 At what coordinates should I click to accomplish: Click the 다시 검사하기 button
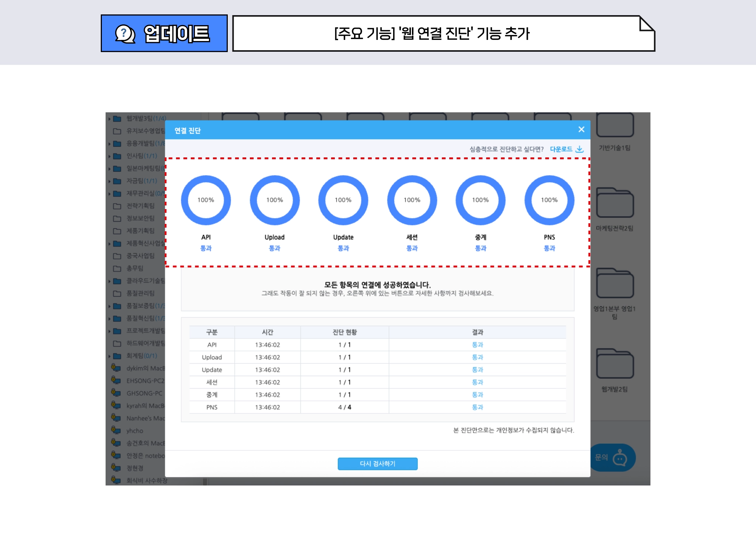click(x=377, y=464)
